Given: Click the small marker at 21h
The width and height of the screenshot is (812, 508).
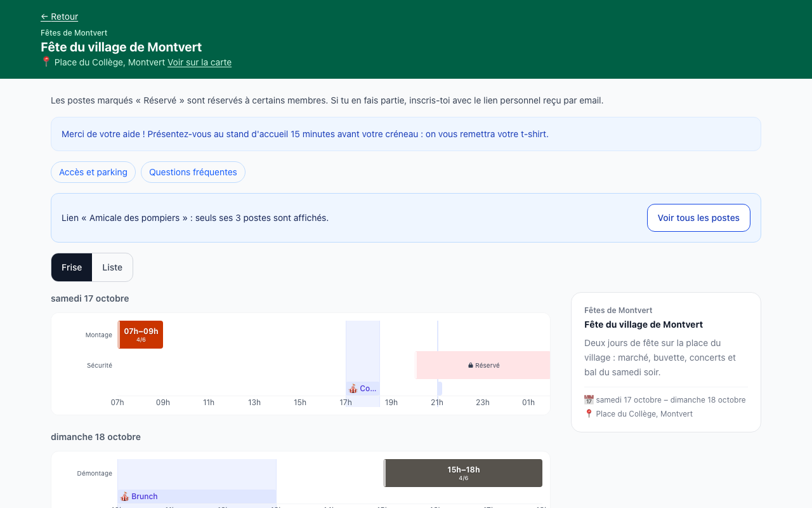Looking at the screenshot, I should (440, 389).
